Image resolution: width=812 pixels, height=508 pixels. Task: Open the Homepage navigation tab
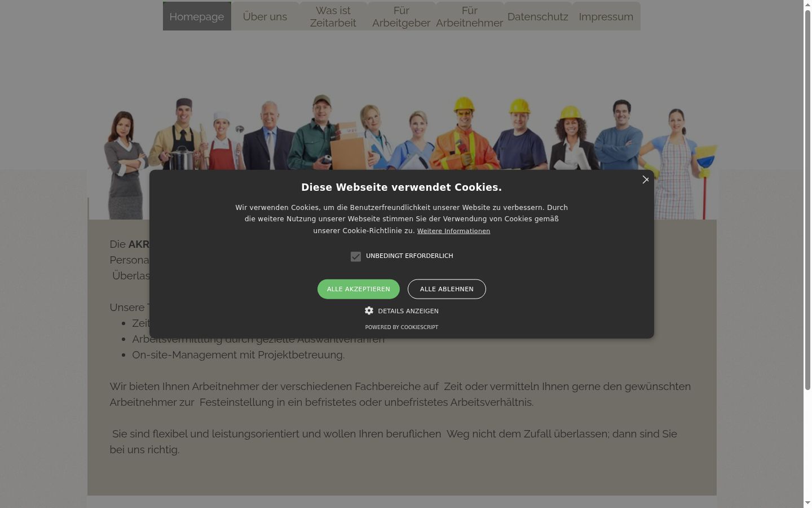click(x=197, y=16)
